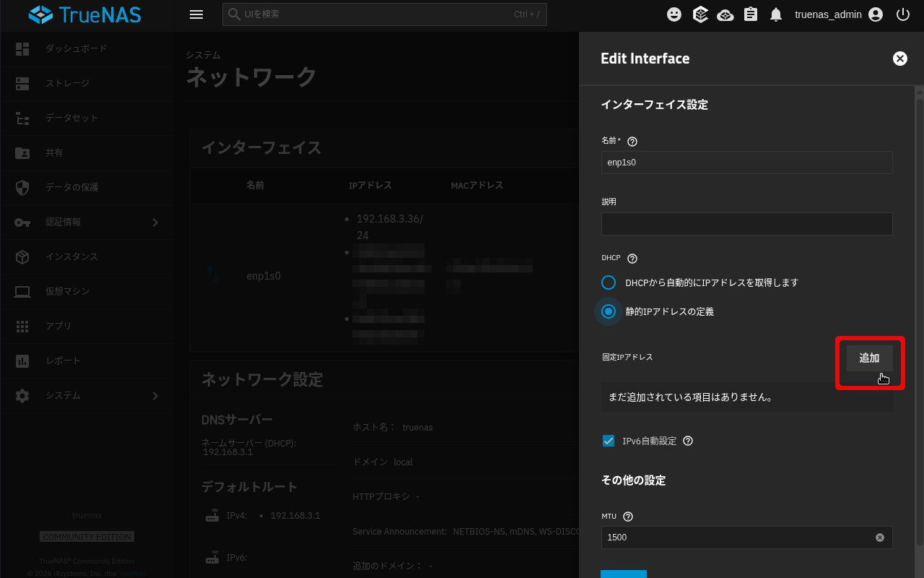Image resolution: width=924 pixels, height=578 pixels.
Task: Click 追加 button for fixed IP address
Action: pos(869,358)
